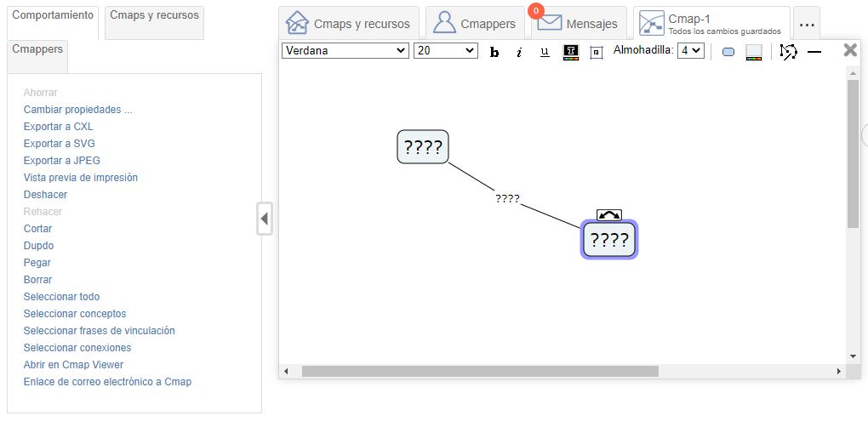Image resolution: width=868 pixels, height=427 pixels.
Task: Open the Mensajes tab
Action: 579,24
